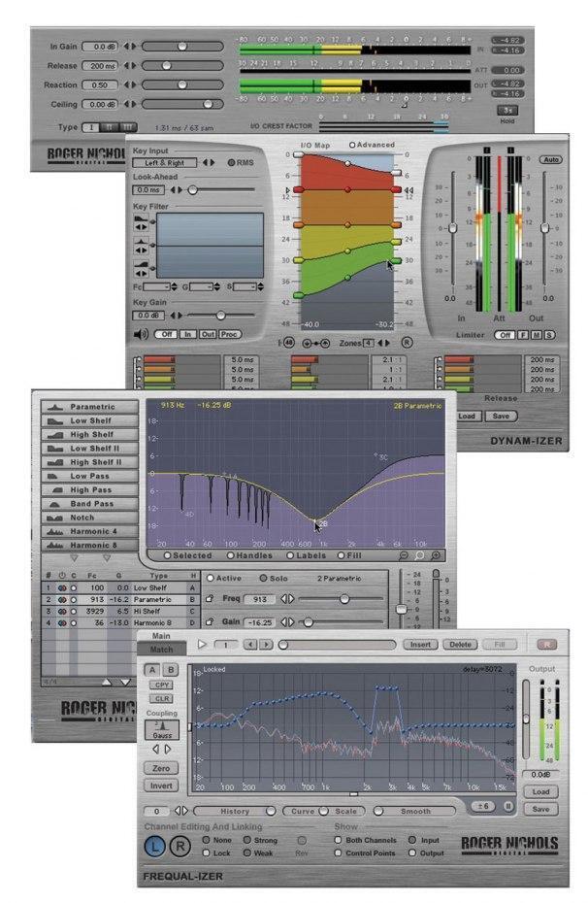Add a Harmonic 4 filter
This screenshot has height=903, width=588.
(90, 531)
